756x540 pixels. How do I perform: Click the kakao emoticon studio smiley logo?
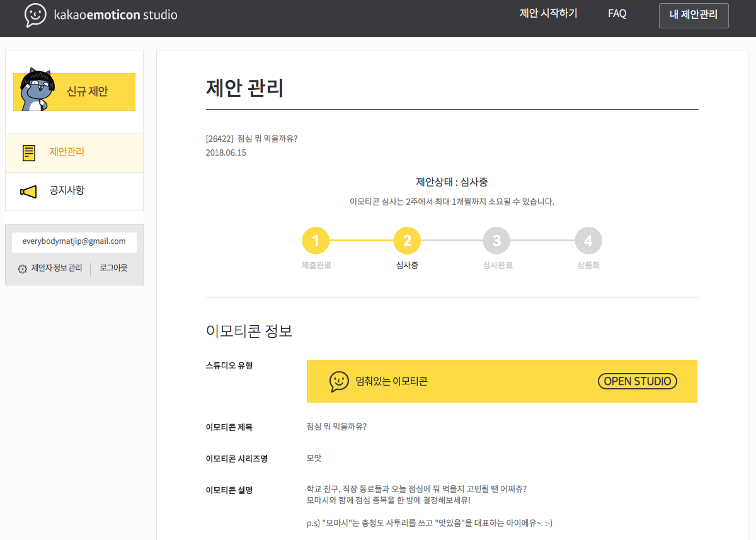(35, 15)
